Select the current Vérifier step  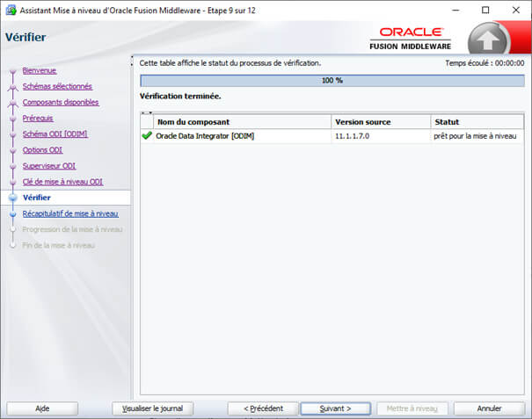coord(37,198)
